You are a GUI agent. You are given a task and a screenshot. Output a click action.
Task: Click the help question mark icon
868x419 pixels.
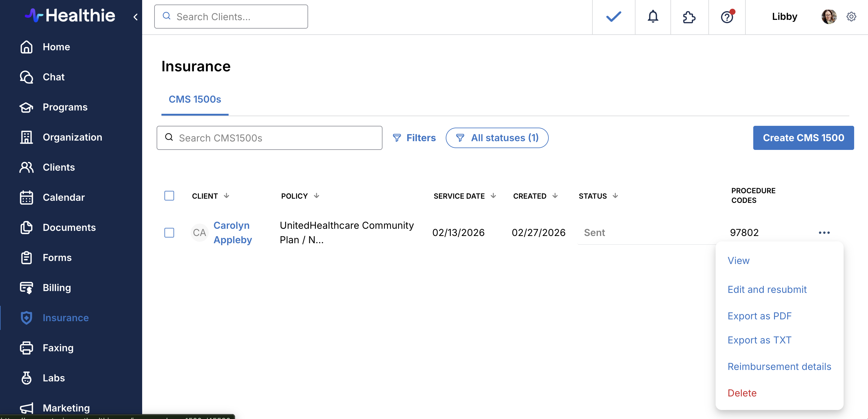point(727,17)
